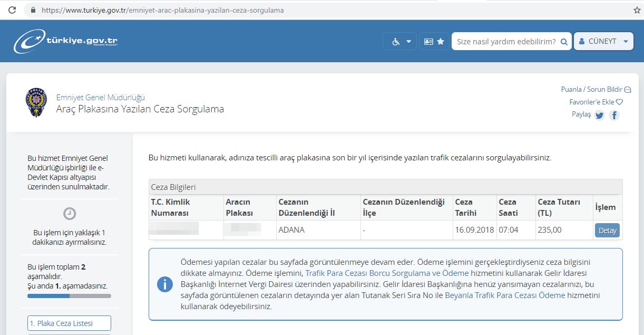Viewport: 644px width, 335px height.
Task: Select the '1. Plaka Ceza Listesi' step
Action: point(69,323)
